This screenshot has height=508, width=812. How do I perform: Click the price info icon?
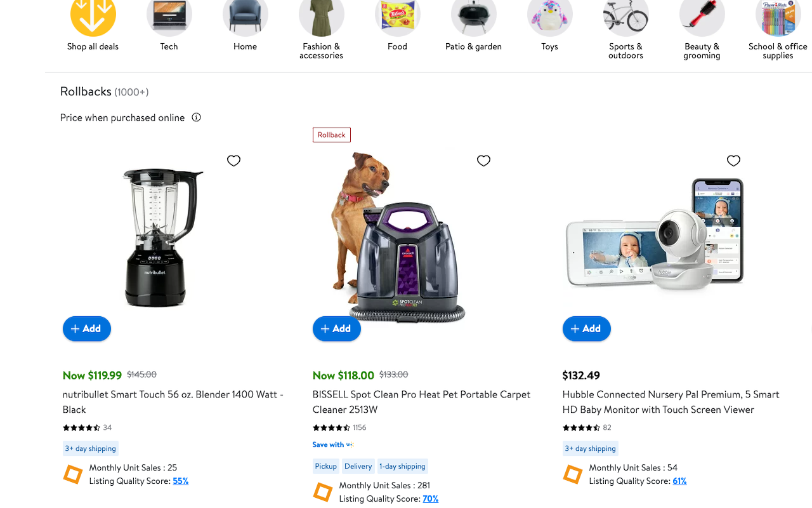click(197, 117)
